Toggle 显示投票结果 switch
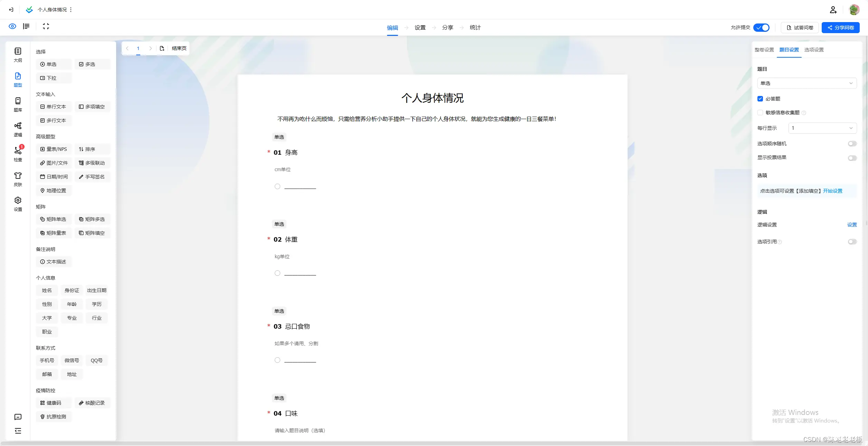Viewport: 868px width, 446px height. pyautogui.click(x=852, y=158)
